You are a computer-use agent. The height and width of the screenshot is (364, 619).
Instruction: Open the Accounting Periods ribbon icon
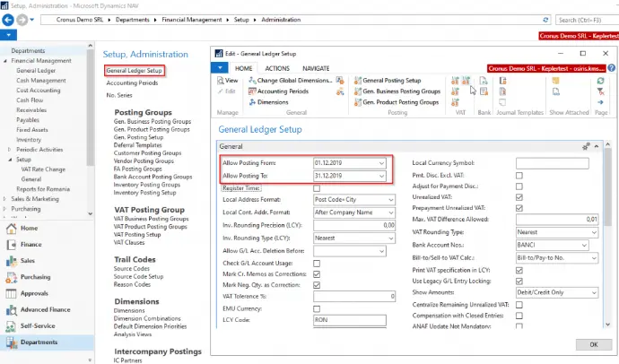tap(252, 91)
